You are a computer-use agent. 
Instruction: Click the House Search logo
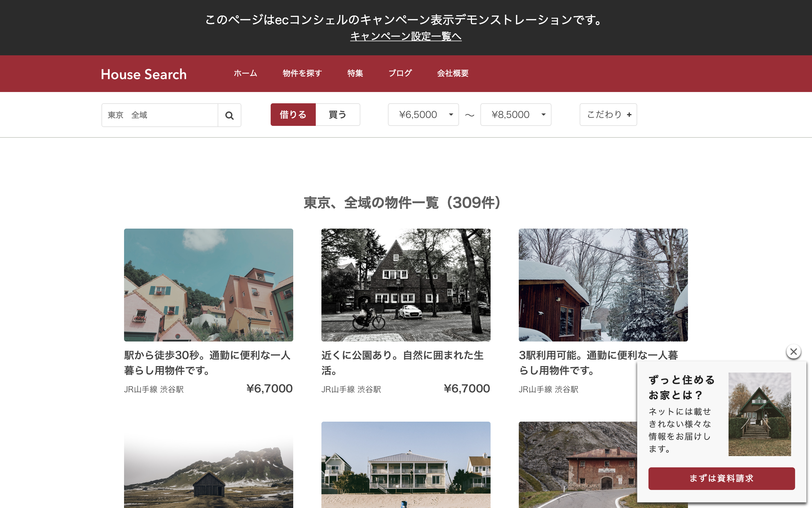pyautogui.click(x=144, y=74)
